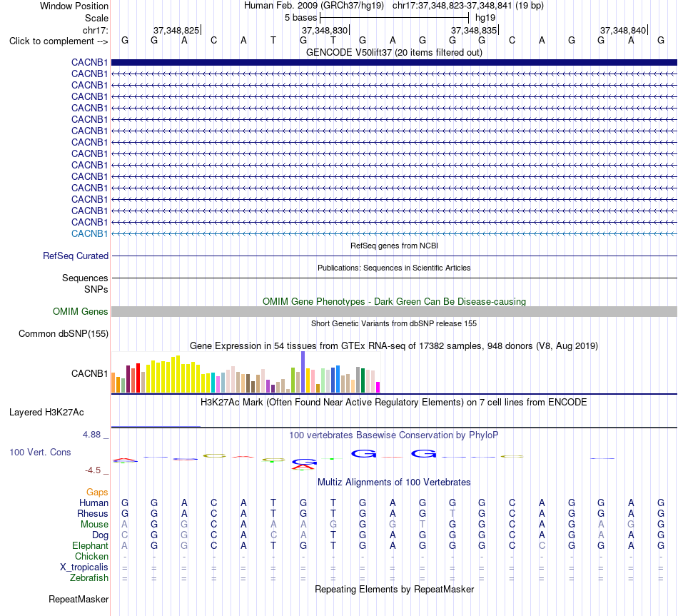Open the OMIM Gene Phenotypes track title
678x616 pixels.
394,301
